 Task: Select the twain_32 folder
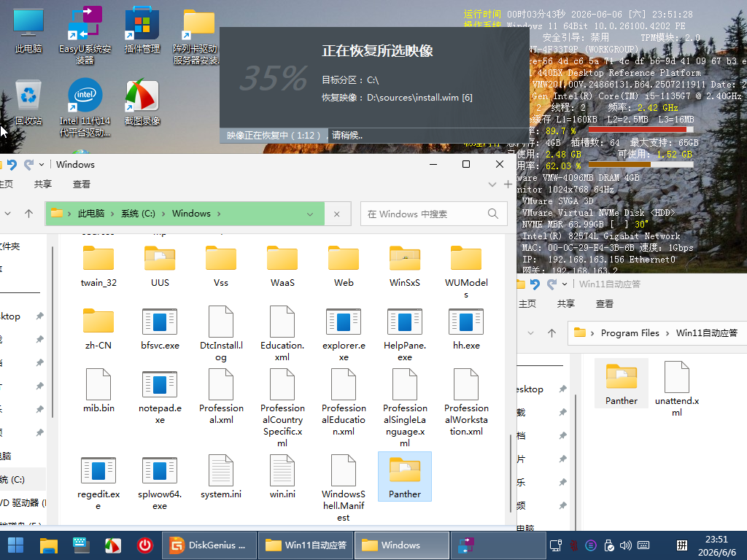pyautogui.click(x=98, y=267)
